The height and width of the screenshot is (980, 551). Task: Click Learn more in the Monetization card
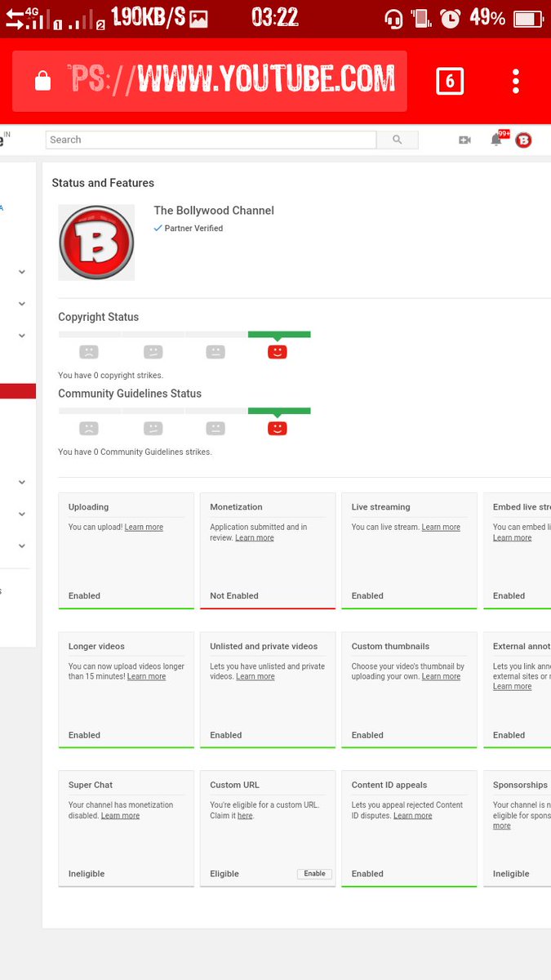point(255,538)
